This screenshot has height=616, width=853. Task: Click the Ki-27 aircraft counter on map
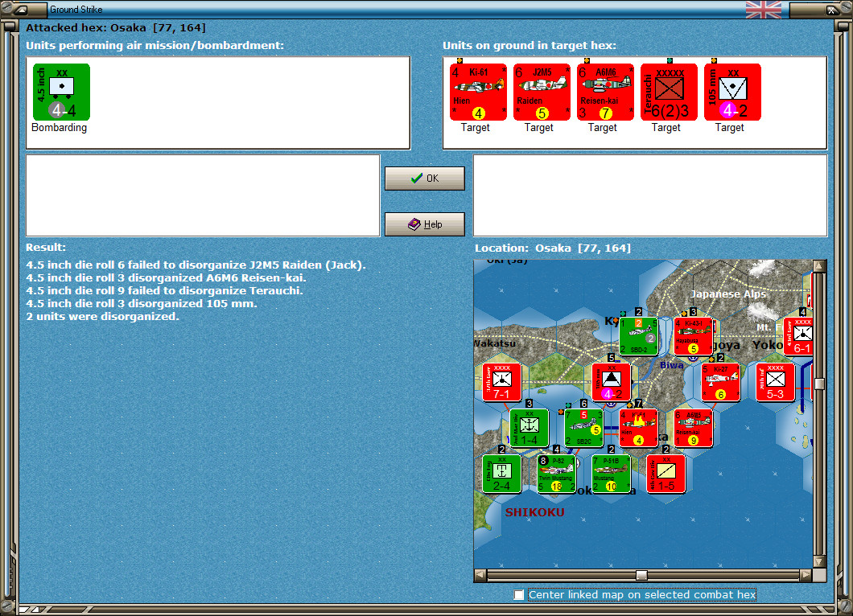pyautogui.click(x=720, y=382)
